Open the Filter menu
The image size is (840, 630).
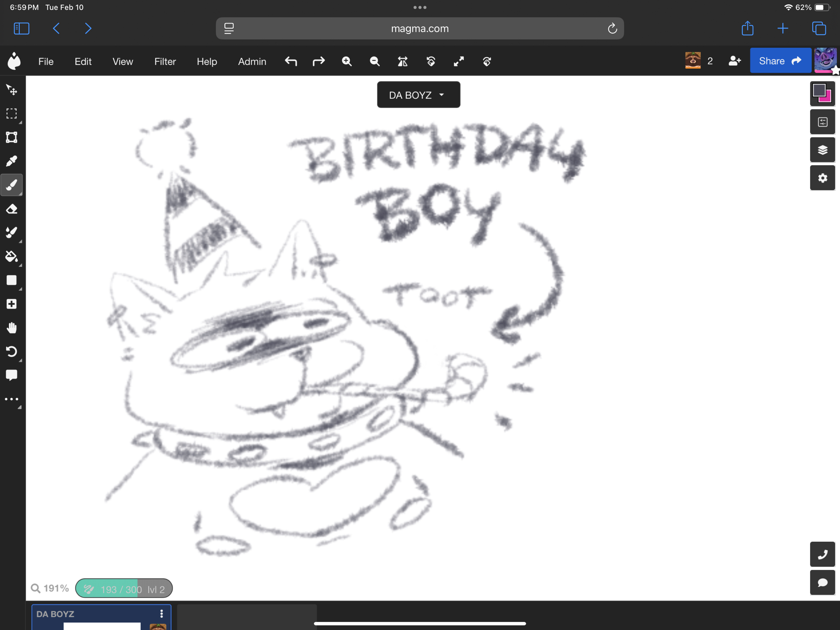pos(165,61)
